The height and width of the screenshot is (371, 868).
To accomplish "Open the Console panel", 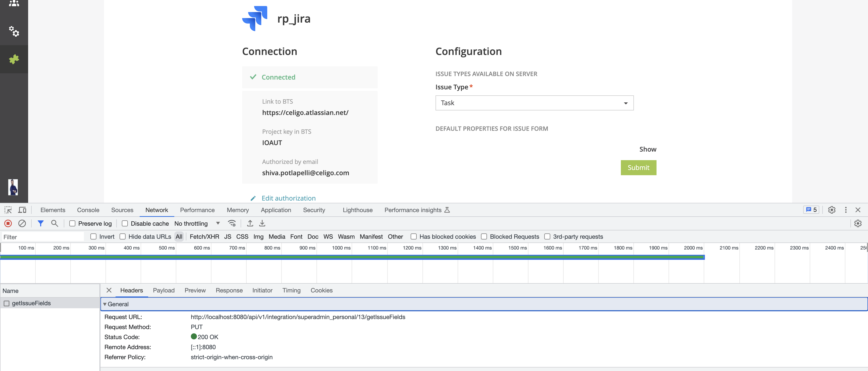I will [88, 210].
